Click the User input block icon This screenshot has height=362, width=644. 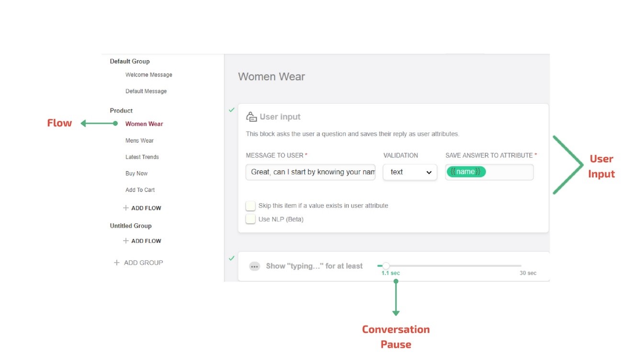click(251, 117)
